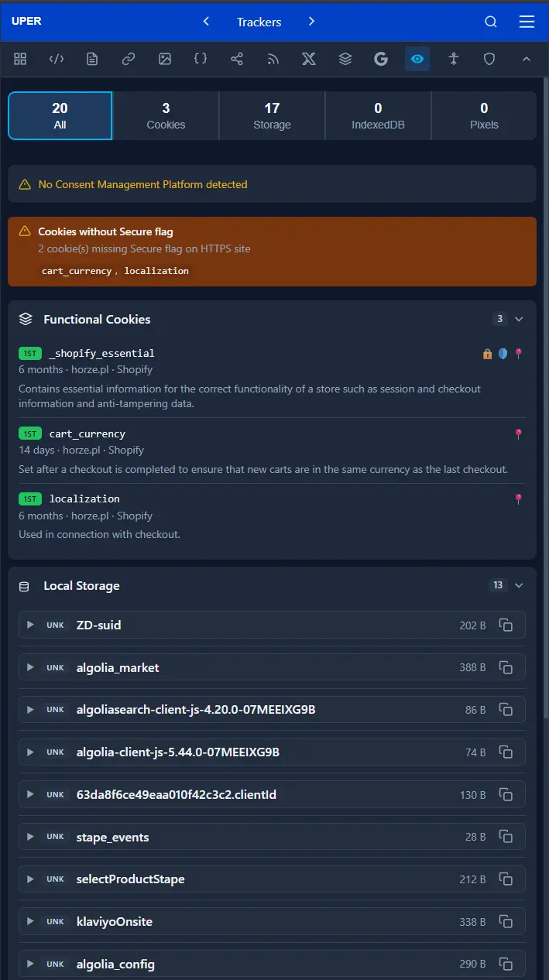Open the accessibility figure icon
The height and width of the screenshot is (980, 549).
[453, 59]
